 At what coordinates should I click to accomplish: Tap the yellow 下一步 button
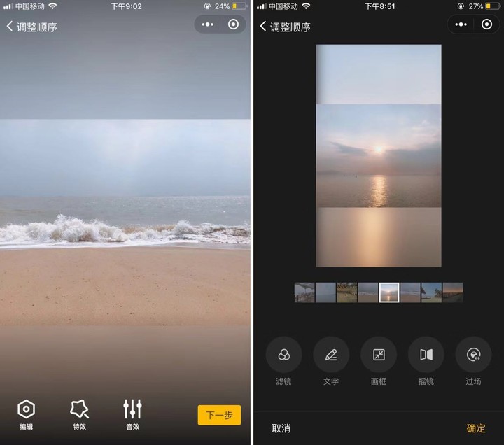[x=219, y=415]
